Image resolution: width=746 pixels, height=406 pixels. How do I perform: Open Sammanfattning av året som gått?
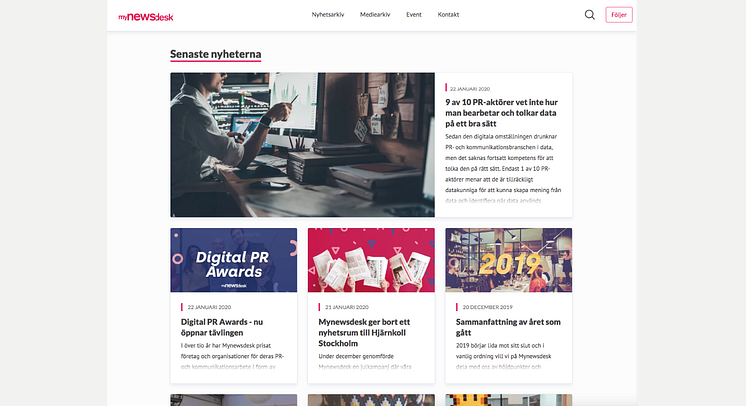point(508,327)
